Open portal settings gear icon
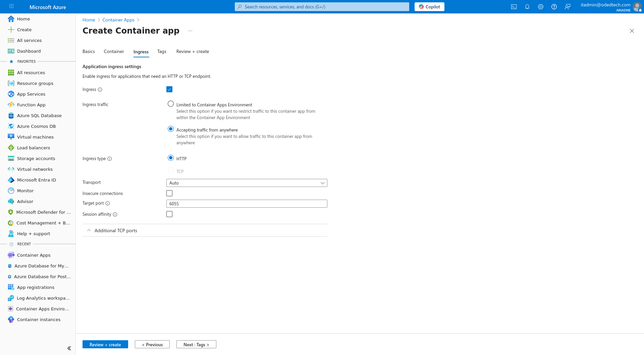Viewport: 644px width, 355px height. click(x=541, y=7)
